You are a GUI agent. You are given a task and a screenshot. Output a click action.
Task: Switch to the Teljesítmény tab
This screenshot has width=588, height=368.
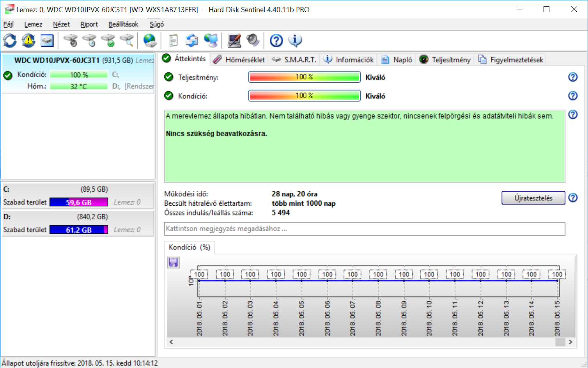445,60
